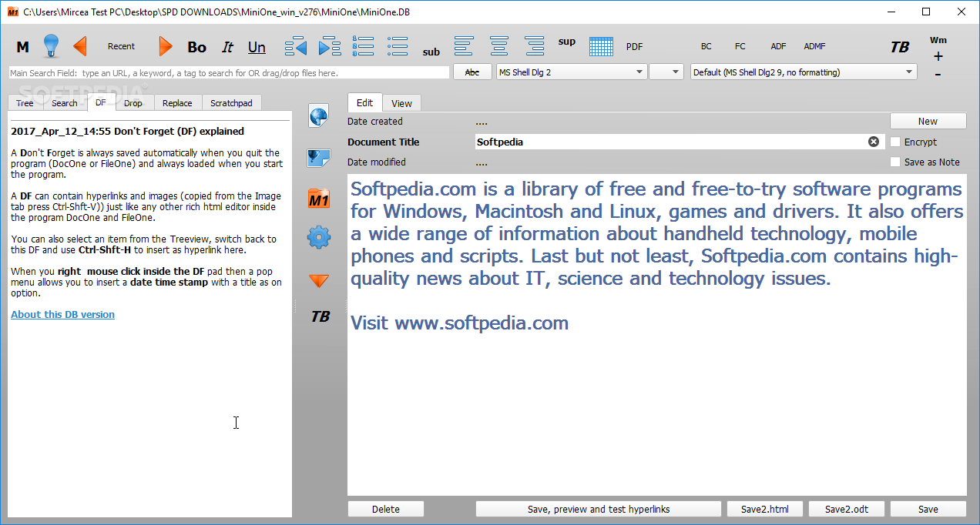Screen dimensions: 980x525
Task: Click the orange down triangle icon
Action: (319, 281)
